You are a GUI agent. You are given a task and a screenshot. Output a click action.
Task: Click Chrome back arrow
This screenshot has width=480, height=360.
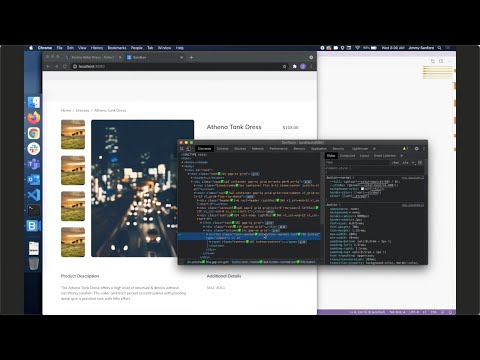click(48, 66)
